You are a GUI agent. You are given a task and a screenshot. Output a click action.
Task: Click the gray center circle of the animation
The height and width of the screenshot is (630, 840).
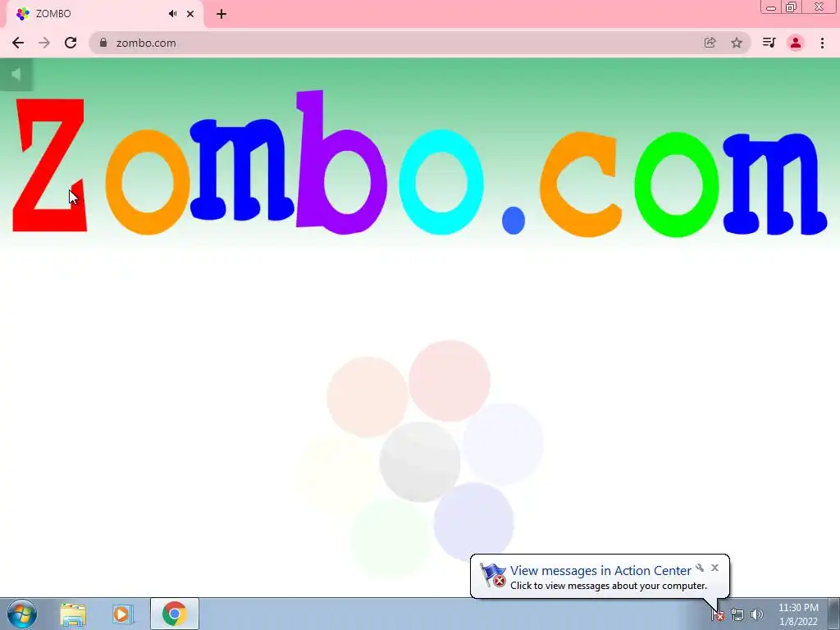click(x=419, y=462)
